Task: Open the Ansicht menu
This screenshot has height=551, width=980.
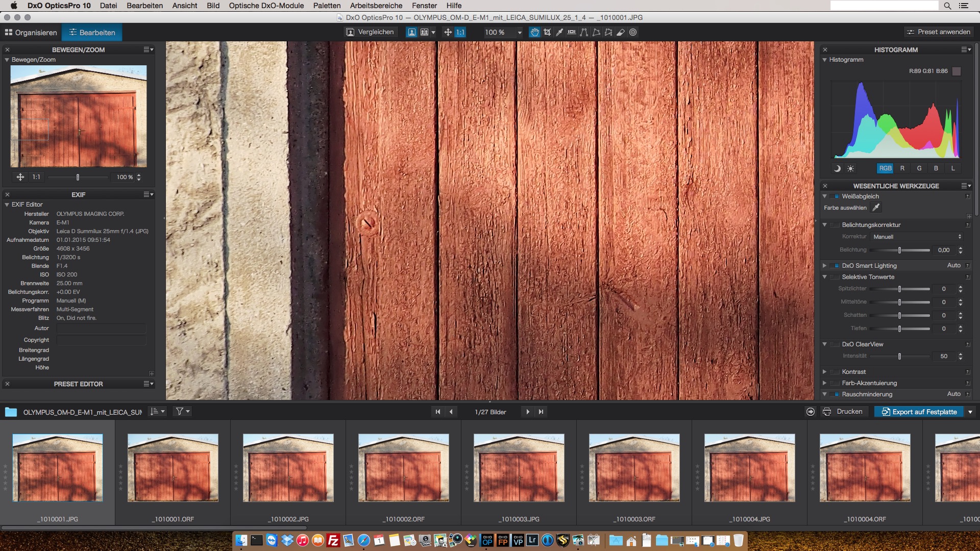Action: tap(184, 6)
